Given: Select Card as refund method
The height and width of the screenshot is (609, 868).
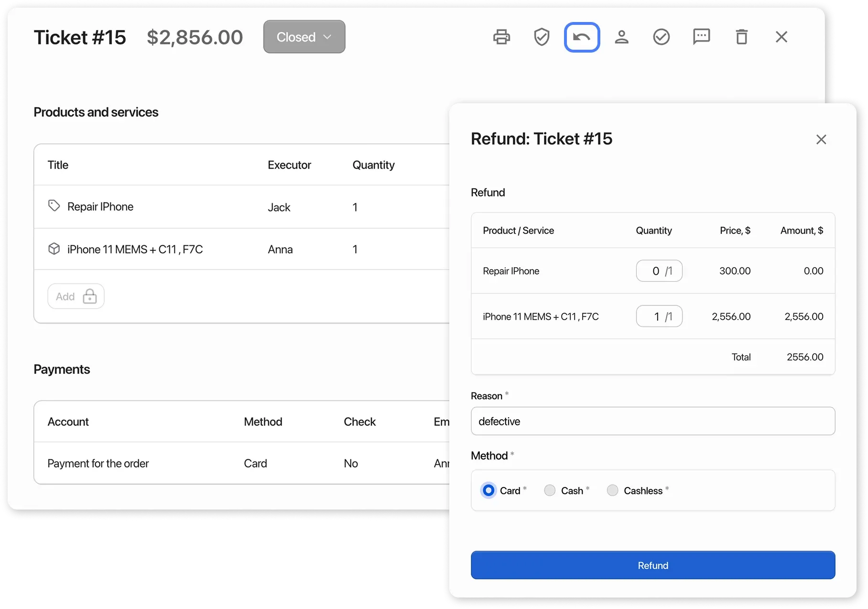Looking at the screenshot, I should pyautogui.click(x=488, y=490).
